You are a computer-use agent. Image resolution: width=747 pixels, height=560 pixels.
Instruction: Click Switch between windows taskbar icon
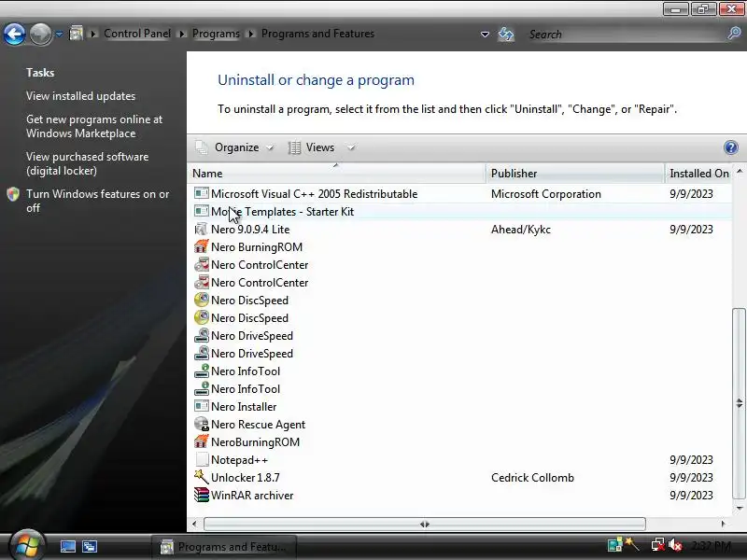coord(90,547)
